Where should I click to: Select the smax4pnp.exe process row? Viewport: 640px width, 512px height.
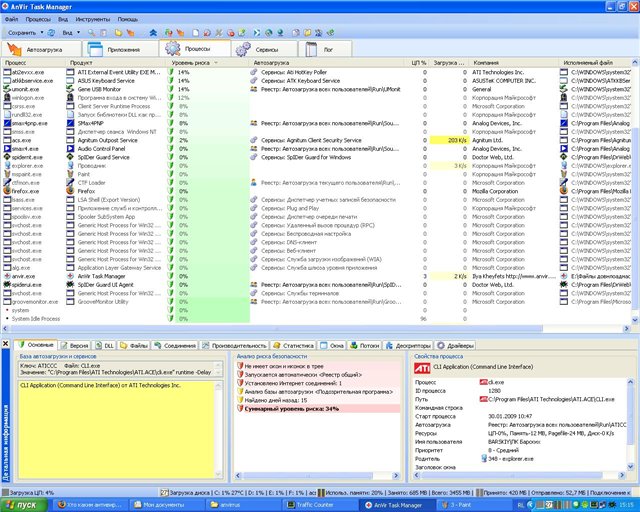point(316,123)
